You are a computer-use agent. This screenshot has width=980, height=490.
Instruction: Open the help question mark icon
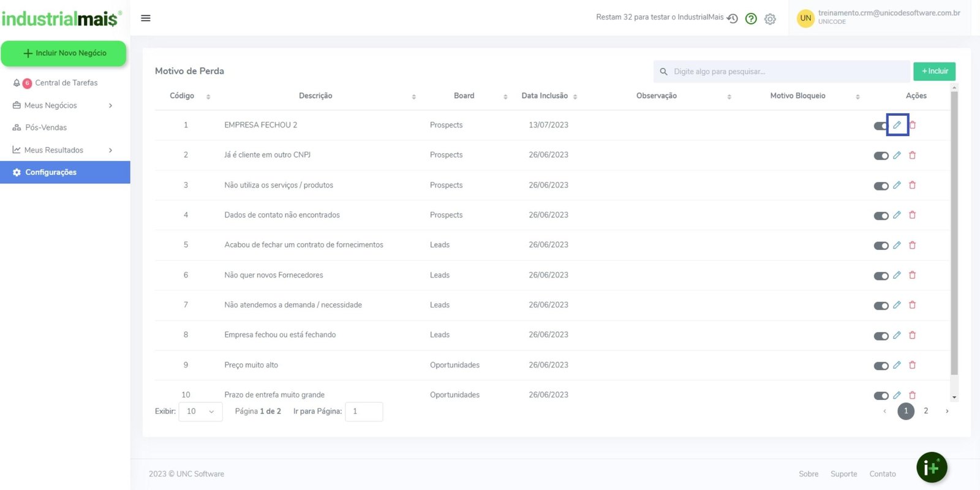point(751,19)
